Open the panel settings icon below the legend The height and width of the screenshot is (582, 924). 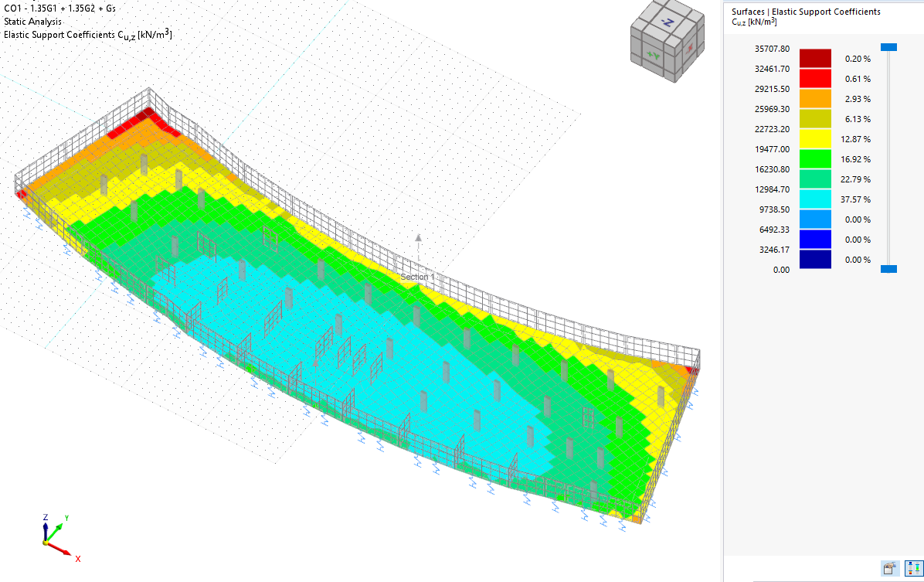(890, 568)
